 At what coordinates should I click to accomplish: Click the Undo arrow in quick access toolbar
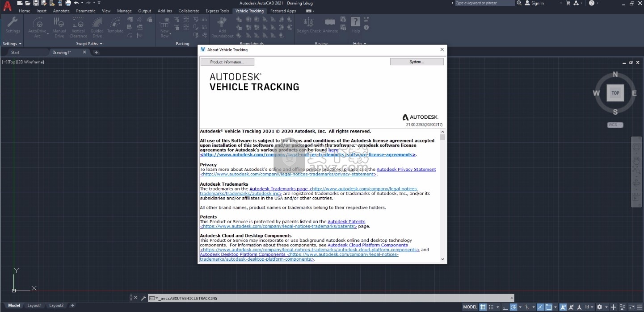click(76, 3)
